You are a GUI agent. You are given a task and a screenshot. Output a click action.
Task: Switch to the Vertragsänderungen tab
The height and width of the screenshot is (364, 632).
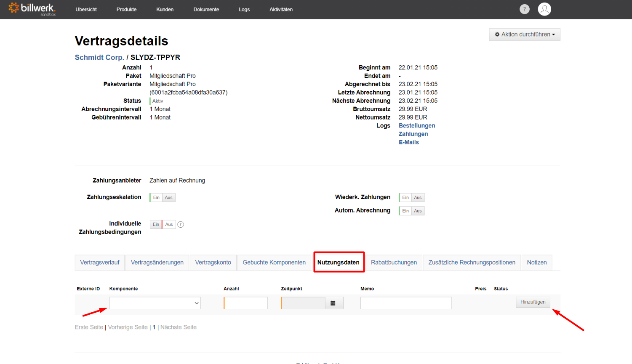point(157,263)
